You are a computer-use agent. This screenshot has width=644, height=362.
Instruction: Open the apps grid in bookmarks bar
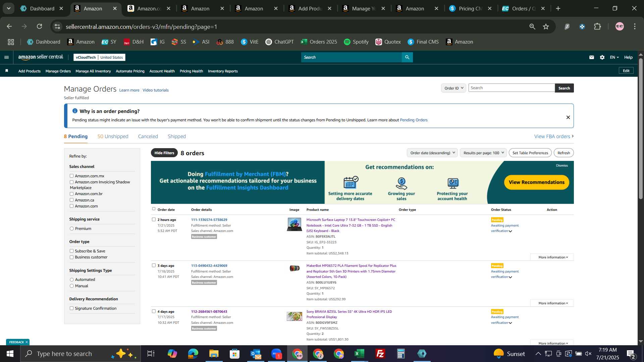[11, 42]
